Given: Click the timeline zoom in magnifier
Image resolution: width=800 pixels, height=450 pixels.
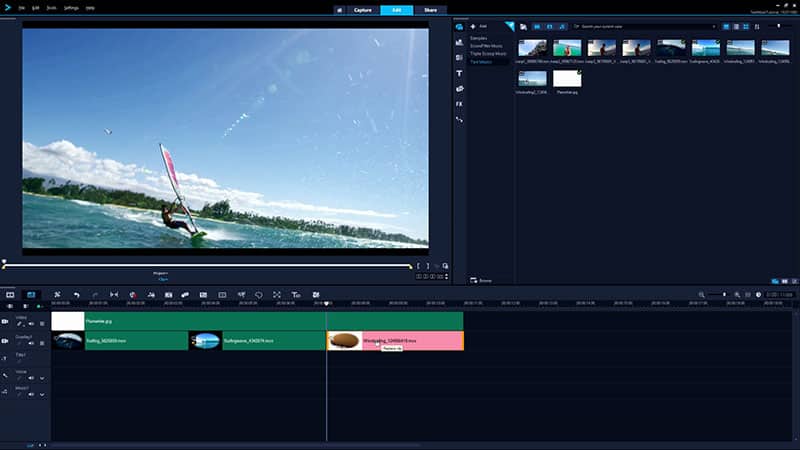Looking at the screenshot, I should pyautogui.click(x=737, y=295).
